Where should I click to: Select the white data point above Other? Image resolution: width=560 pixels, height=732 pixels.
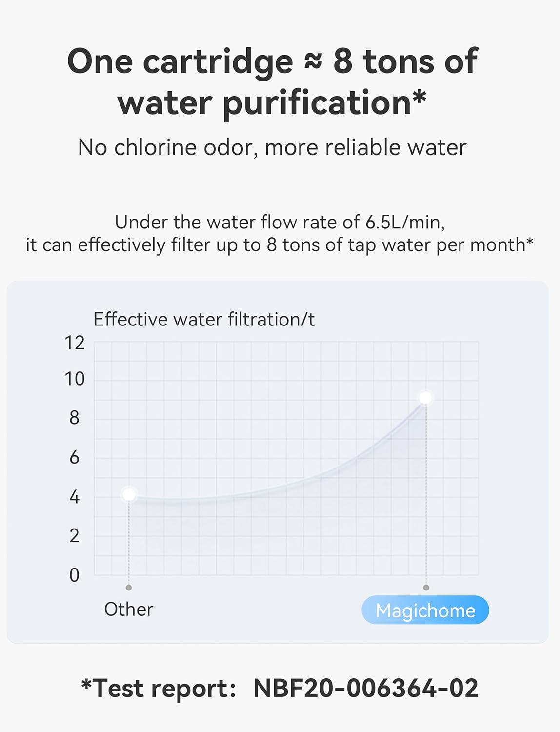(129, 494)
